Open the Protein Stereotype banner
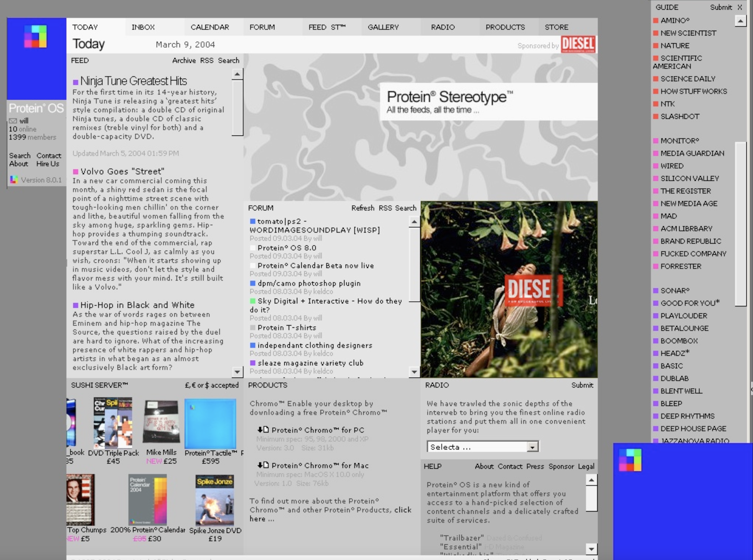753x560 pixels. pos(488,102)
